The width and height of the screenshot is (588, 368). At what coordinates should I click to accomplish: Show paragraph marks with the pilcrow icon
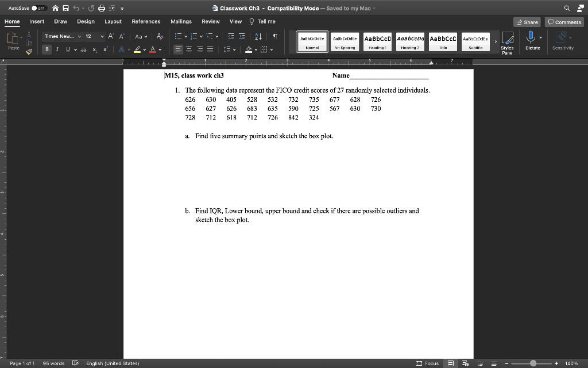(274, 36)
